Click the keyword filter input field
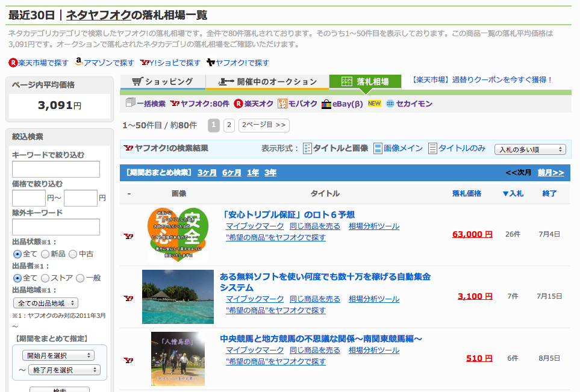This screenshot has width=580, height=392. click(x=56, y=170)
